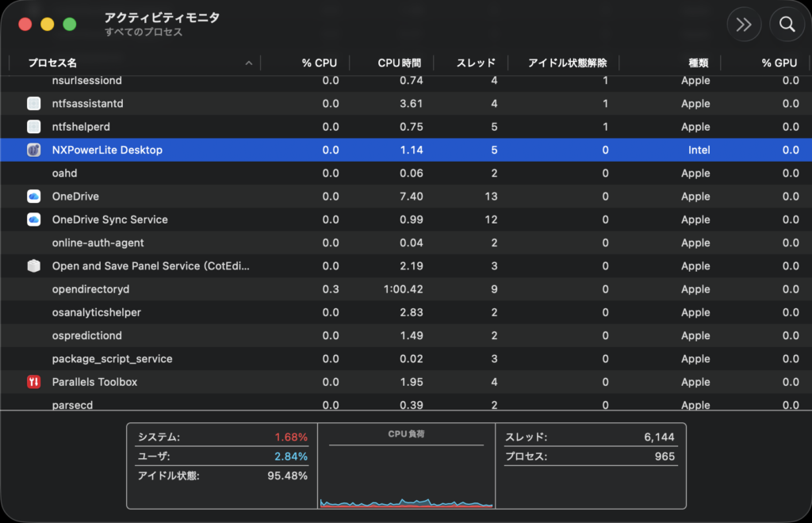Select the opendirectoryd process row
The width and height of the screenshot is (812, 523).
406,289
